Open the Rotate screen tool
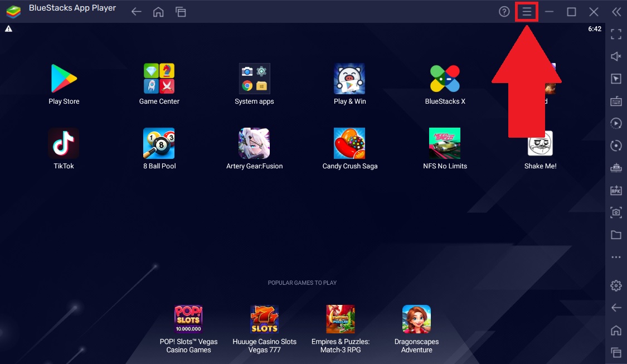The image size is (627, 364). coord(616,145)
